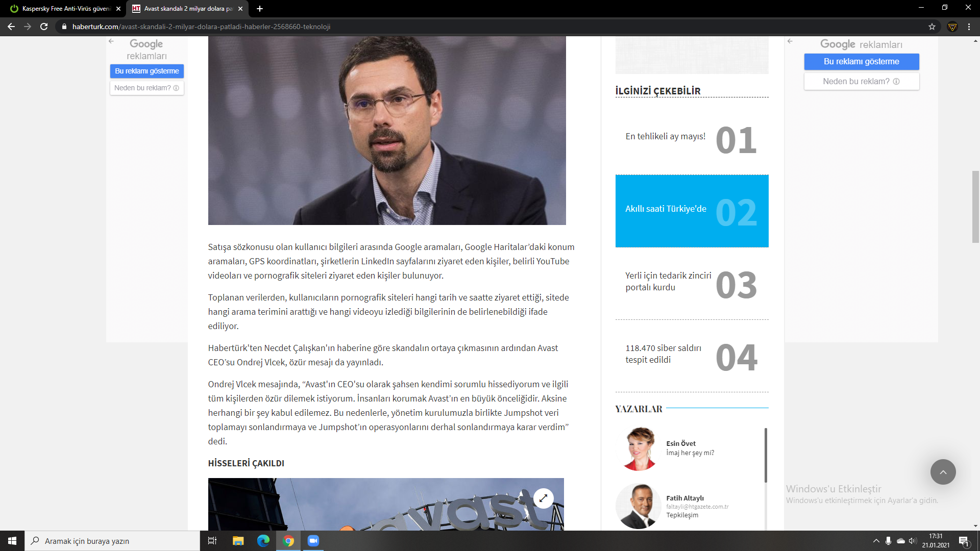Click the browser reload page icon

[44, 27]
